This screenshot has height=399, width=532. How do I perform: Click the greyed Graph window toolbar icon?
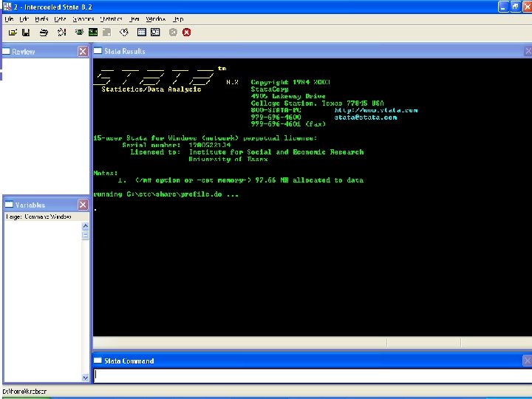[106, 33]
